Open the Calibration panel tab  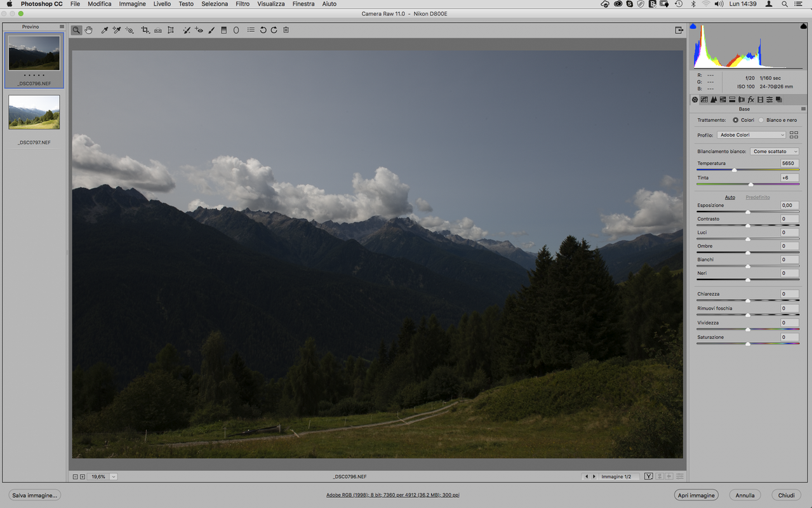click(x=760, y=100)
